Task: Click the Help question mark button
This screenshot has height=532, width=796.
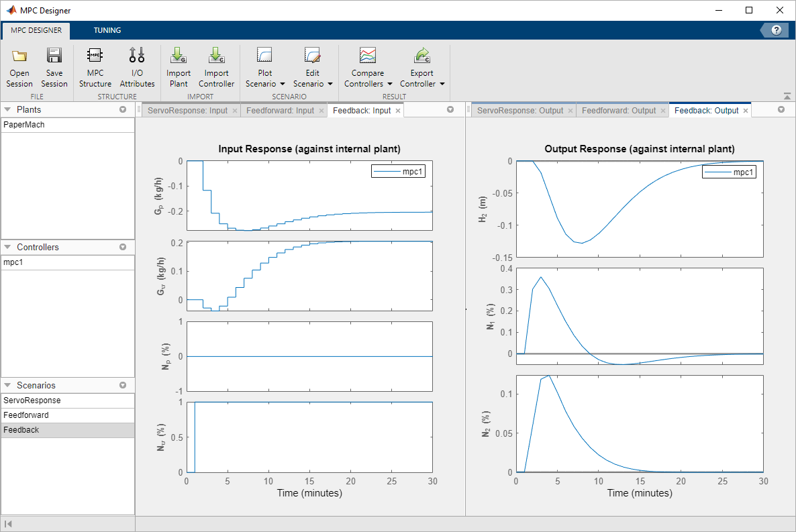Action: coord(777,30)
